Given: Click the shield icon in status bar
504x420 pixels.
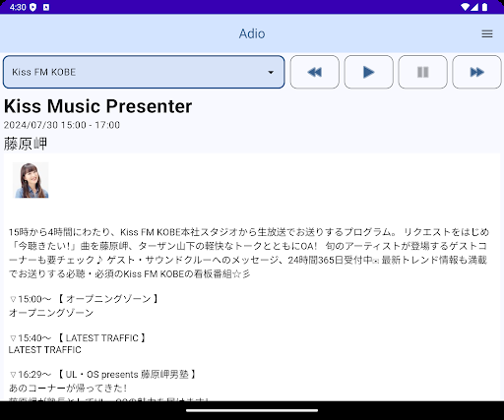Looking at the screenshot, I should pyautogui.click(x=32, y=7).
